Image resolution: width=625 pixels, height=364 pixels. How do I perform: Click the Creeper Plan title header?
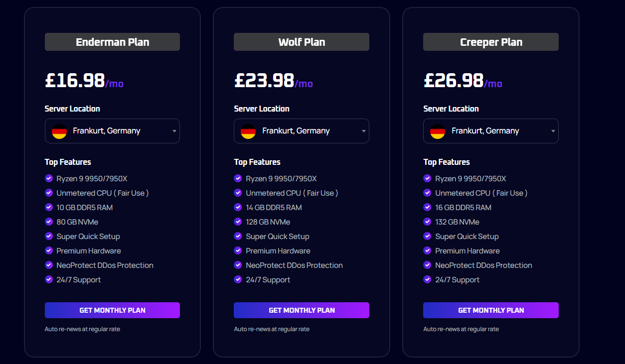click(x=491, y=42)
